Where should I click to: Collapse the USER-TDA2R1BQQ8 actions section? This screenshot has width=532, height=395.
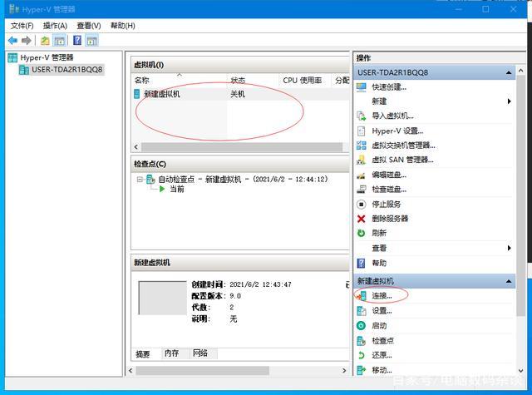[509, 72]
